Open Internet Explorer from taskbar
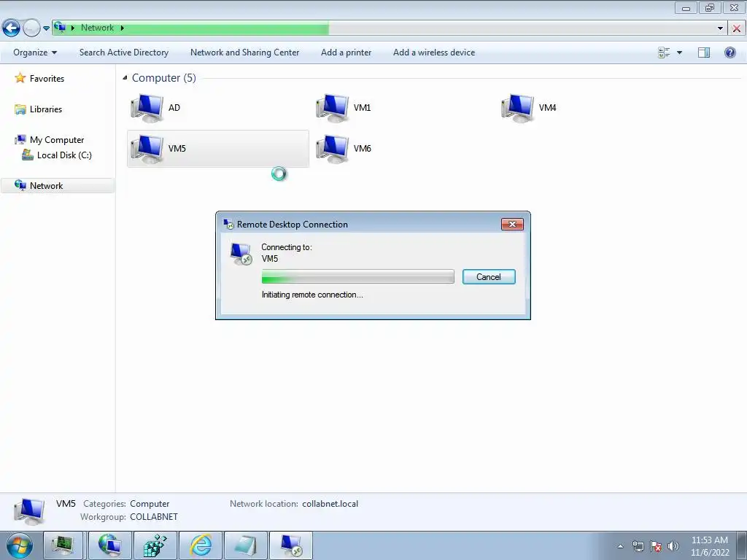The image size is (747, 560). coord(201,545)
